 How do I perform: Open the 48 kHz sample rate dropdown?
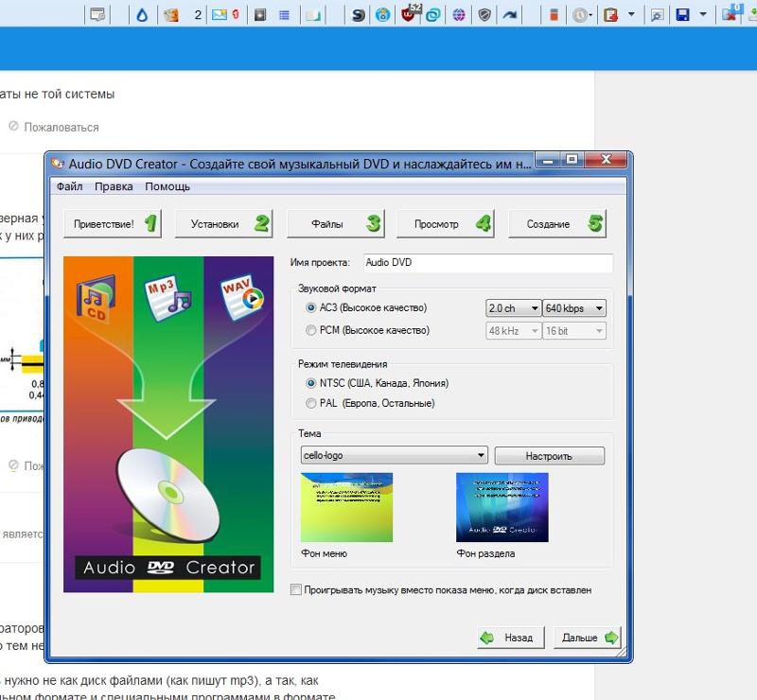(513, 331)
